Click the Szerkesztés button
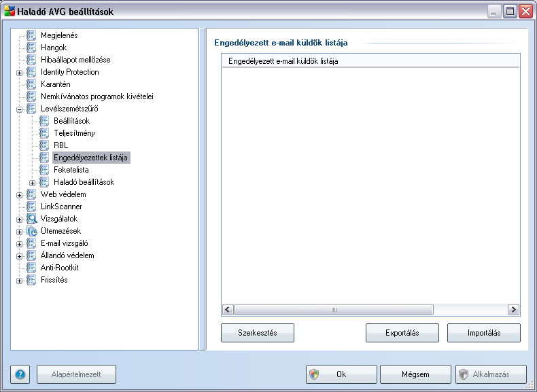The height and width of the screenshot is (392, 537). 258,333
